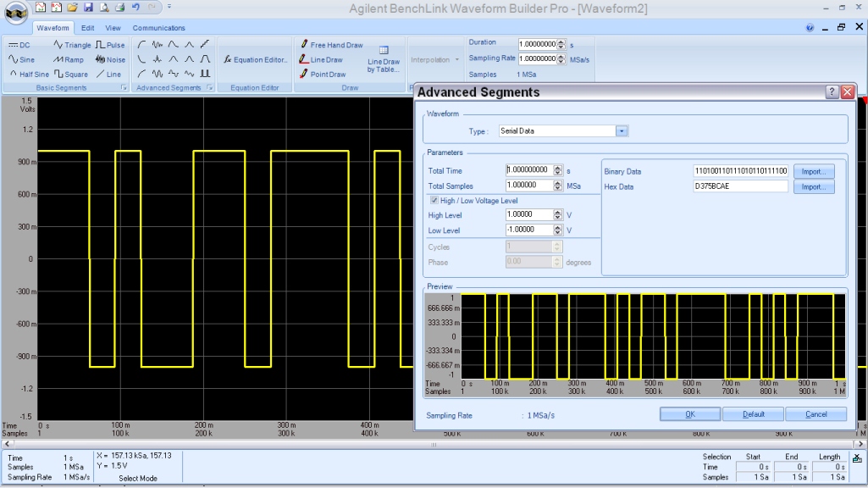Activate the Free Hand Draw tool

tap(330, 45)
